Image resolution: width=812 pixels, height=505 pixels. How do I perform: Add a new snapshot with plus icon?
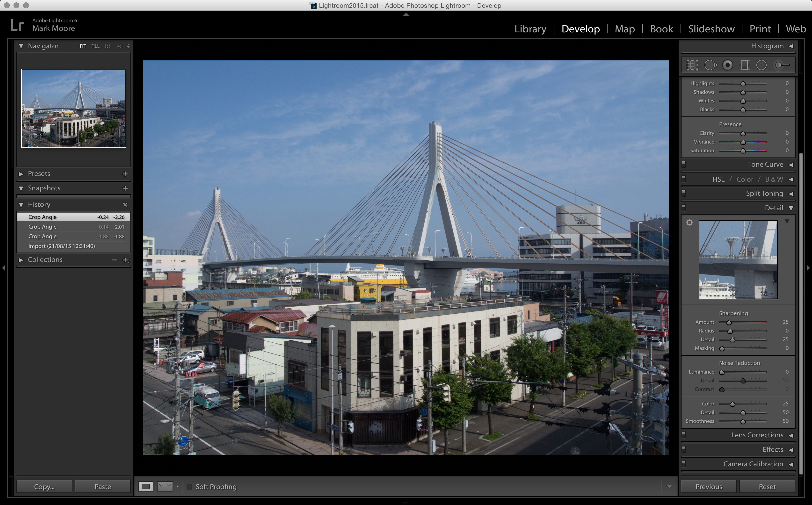(125, 188)
